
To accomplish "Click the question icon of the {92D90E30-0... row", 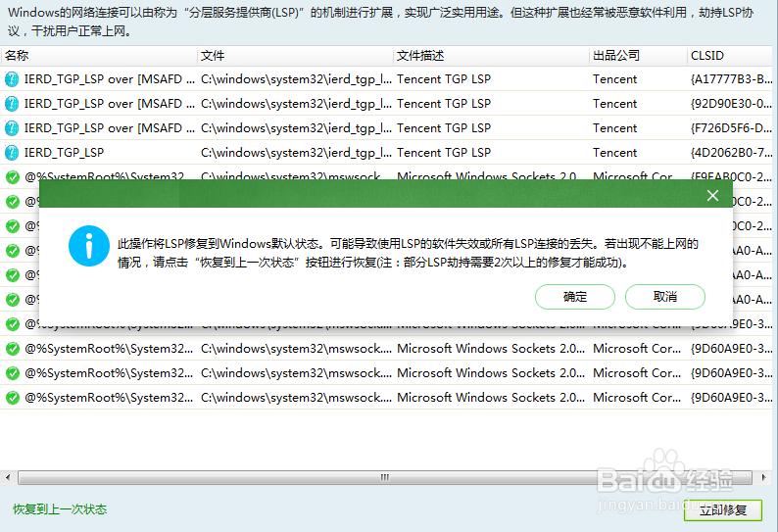I will 12,104.
